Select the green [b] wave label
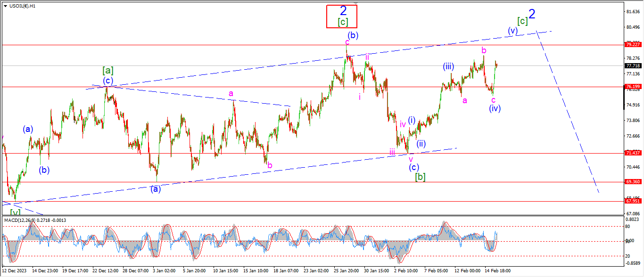Viewport: 644px width, 277px height. [x=420, y=177]
